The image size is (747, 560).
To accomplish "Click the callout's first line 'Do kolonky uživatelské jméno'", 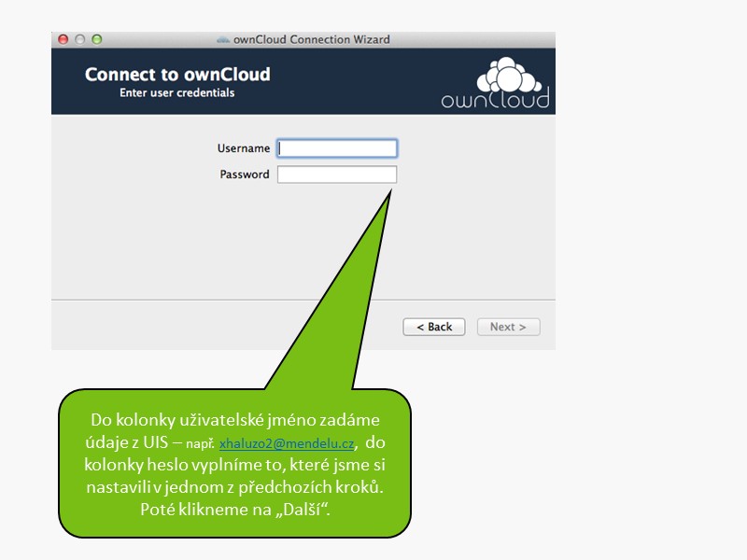I will click(x=234, y=422).
